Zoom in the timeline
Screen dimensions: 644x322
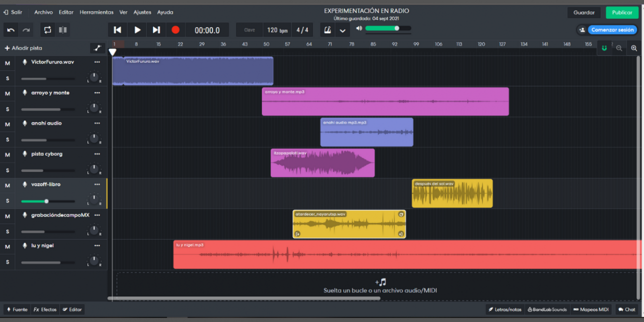tap(634, 48)
